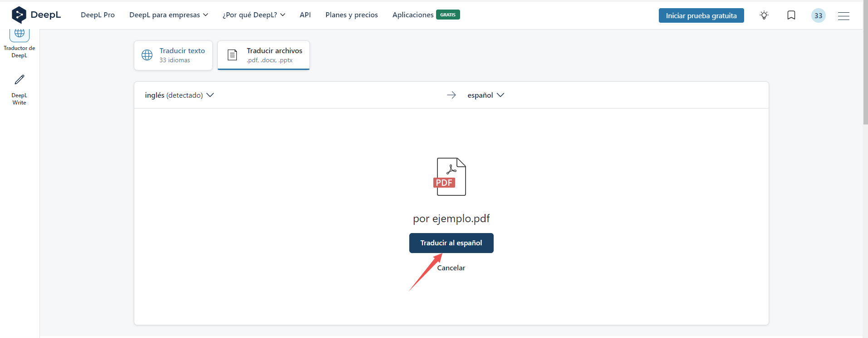
Task: Click the globe icon in Traducir texto tab
Action: pos(147,55)
